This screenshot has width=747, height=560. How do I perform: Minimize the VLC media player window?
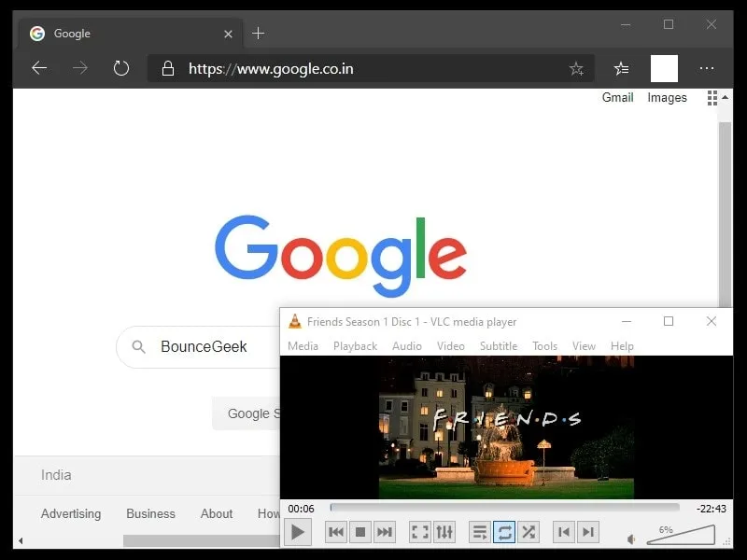(x=627, y=321)
